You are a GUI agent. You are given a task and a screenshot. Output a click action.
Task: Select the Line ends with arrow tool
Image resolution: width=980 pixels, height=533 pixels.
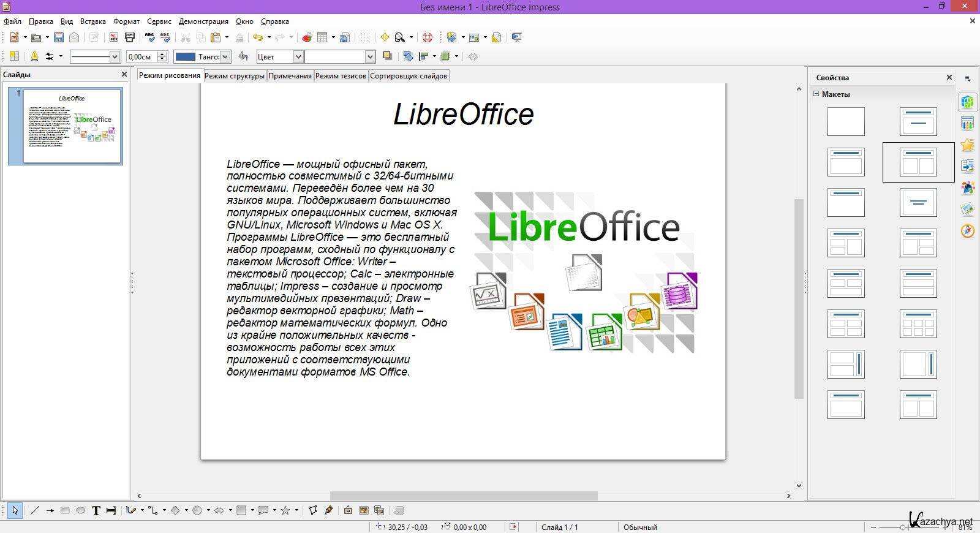pos(50,510)
